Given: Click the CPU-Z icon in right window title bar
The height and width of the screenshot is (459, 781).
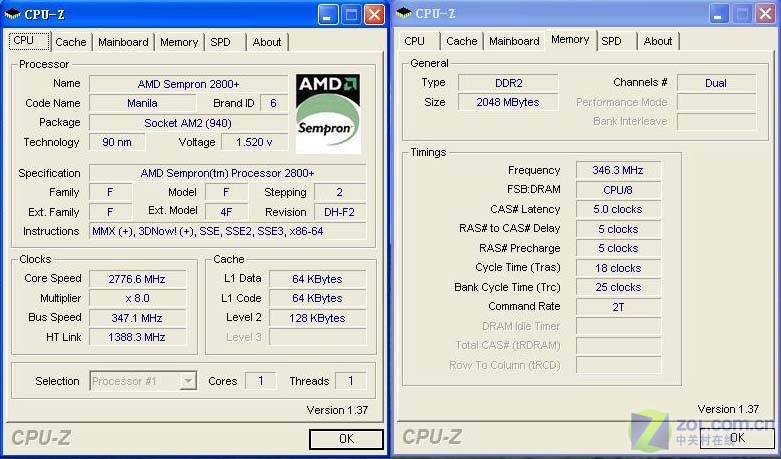Looking at the screenshot, I should coord(404,13).
